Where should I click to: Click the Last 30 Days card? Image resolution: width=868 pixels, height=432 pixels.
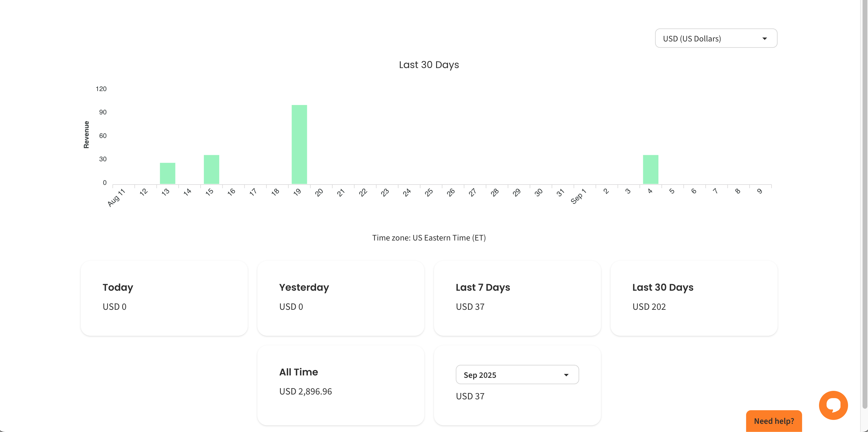point(693,298)
